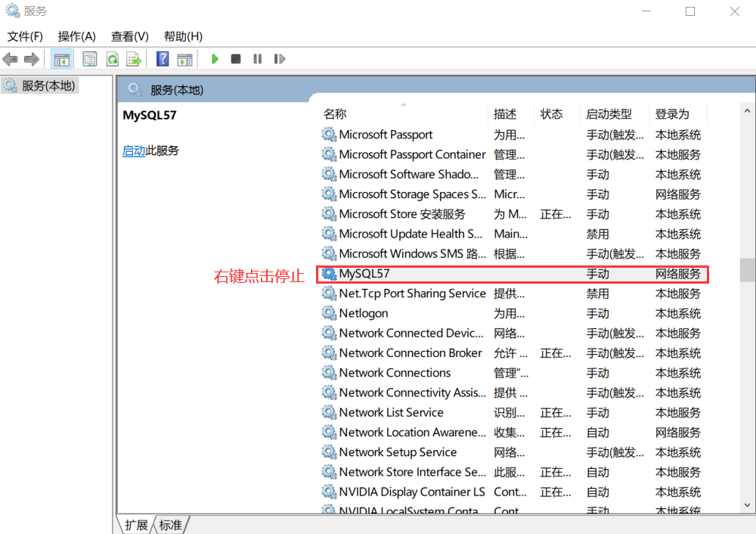Toggle the action pane toolbar icon
Screen dimensions: 756x534
coord(184,59)
